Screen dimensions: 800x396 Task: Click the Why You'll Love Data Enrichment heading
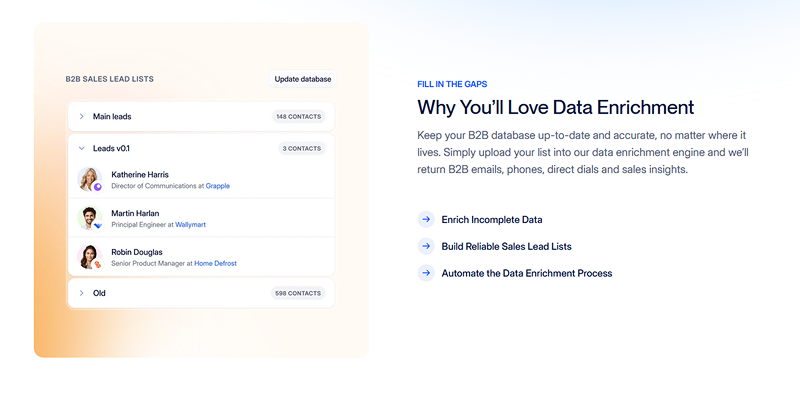(x=556, y=108)
